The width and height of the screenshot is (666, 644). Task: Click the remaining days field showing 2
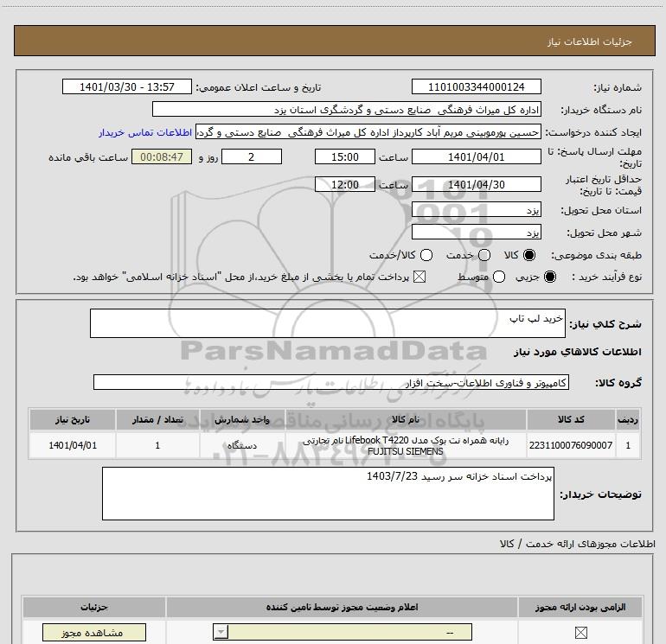click(x=252, y=156)
